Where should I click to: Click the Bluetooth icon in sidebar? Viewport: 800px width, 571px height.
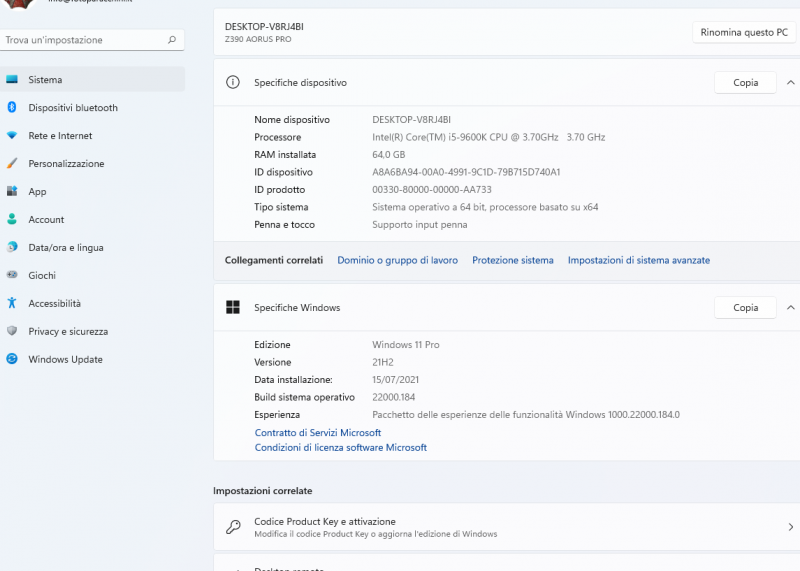(12, 107)
